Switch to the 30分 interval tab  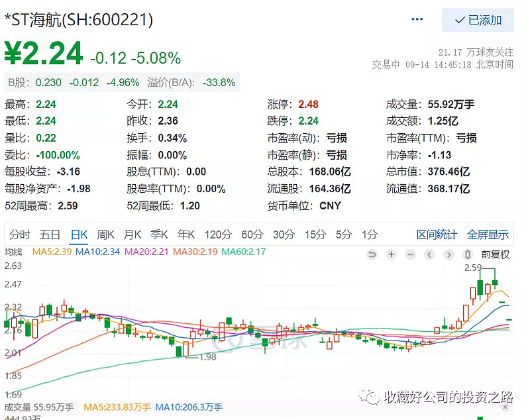(284, 234)
